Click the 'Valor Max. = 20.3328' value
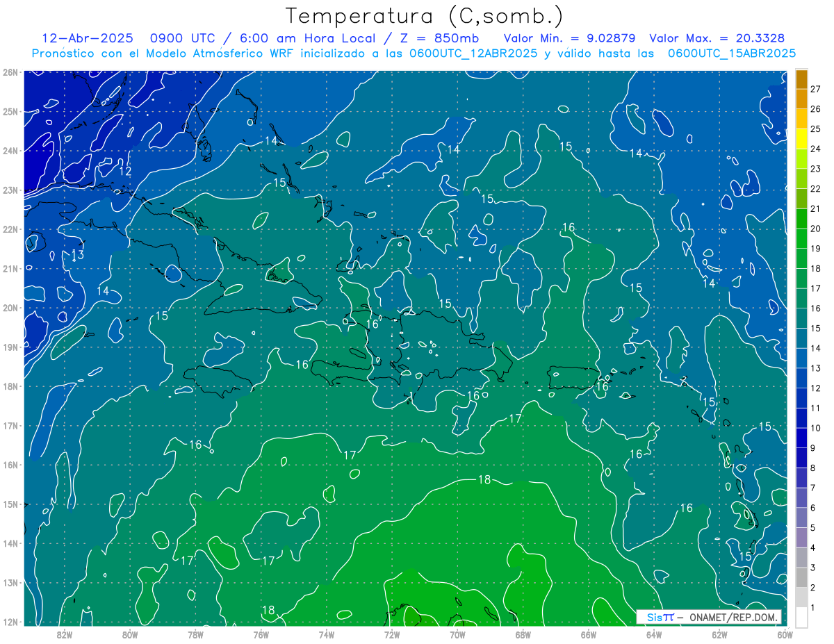Screen dimensions: 834x644 [718, 38]
